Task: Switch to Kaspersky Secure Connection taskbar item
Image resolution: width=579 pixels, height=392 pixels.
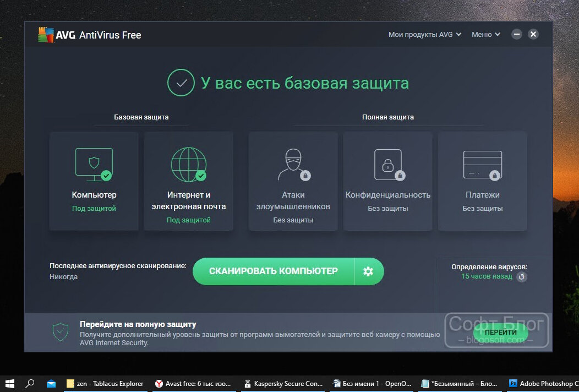Action: [283, 384]
